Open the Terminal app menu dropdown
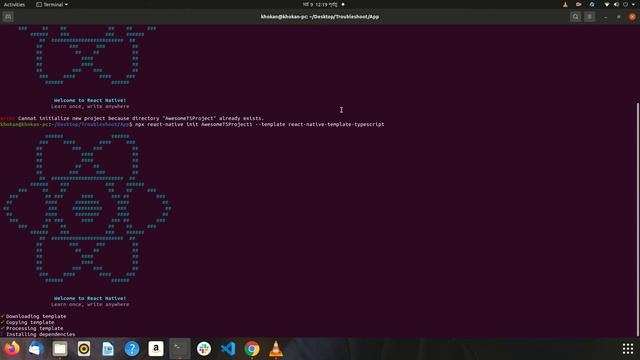640x360 pixels. [52, 4]
